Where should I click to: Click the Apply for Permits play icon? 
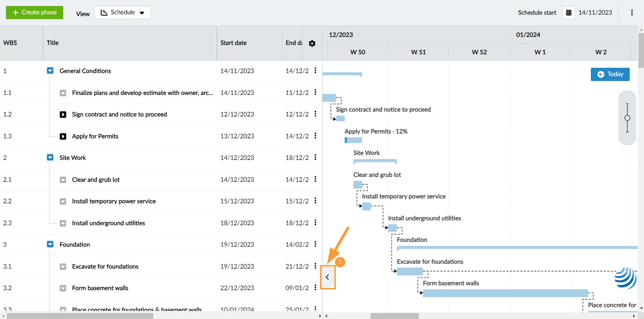point(63,136)
